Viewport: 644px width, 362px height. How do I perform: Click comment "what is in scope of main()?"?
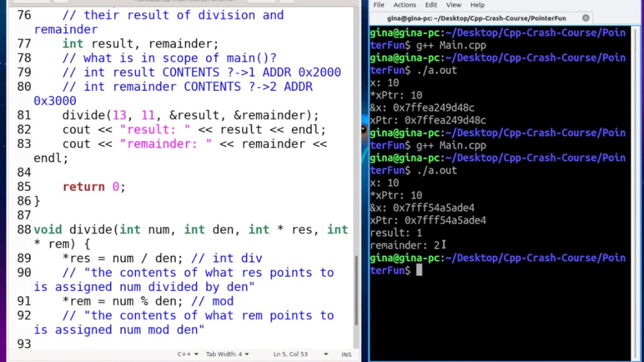170,58
